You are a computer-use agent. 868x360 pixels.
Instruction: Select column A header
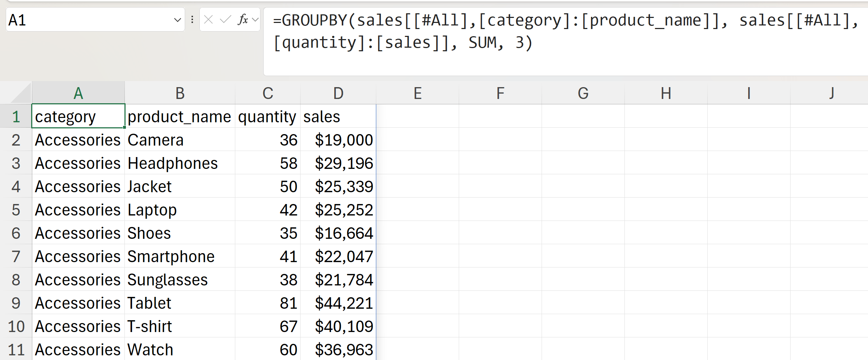[78, 93]
